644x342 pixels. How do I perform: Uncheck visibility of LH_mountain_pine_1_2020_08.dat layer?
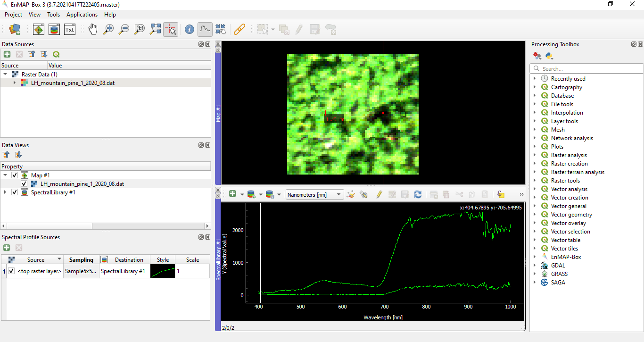pyautogui.click(x=24, y=184)
